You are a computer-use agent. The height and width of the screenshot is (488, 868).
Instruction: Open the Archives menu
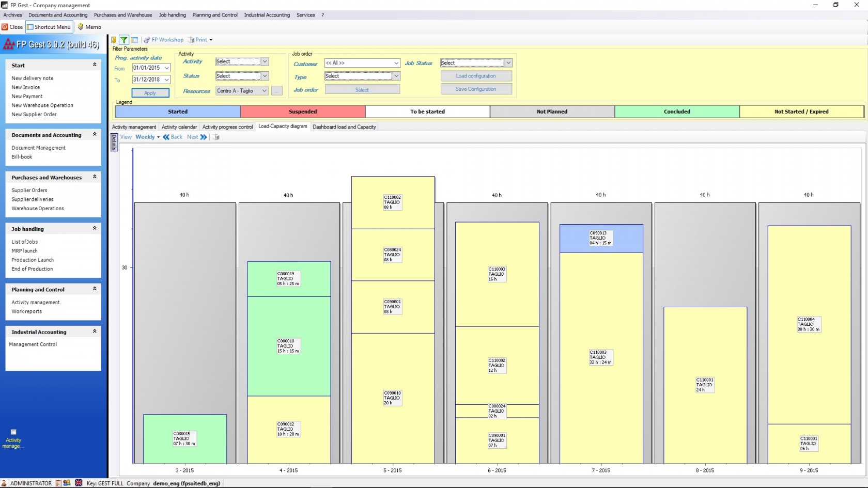click(13, 15)
